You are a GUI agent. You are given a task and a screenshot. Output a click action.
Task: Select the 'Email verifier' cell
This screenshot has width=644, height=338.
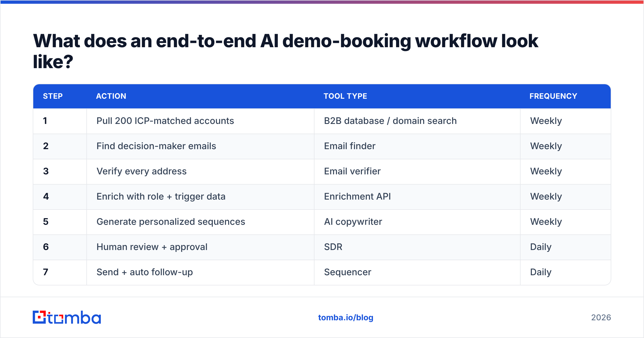click(x=417, y=171)
